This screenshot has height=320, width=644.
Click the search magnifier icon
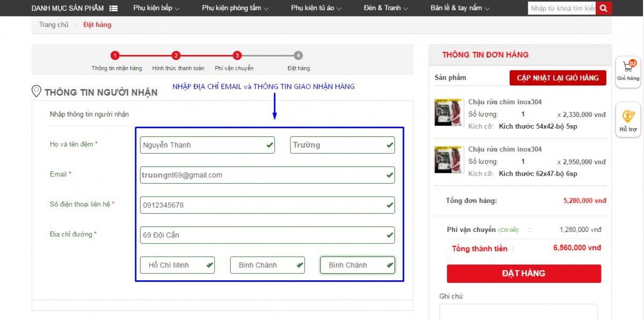(604, 8)
